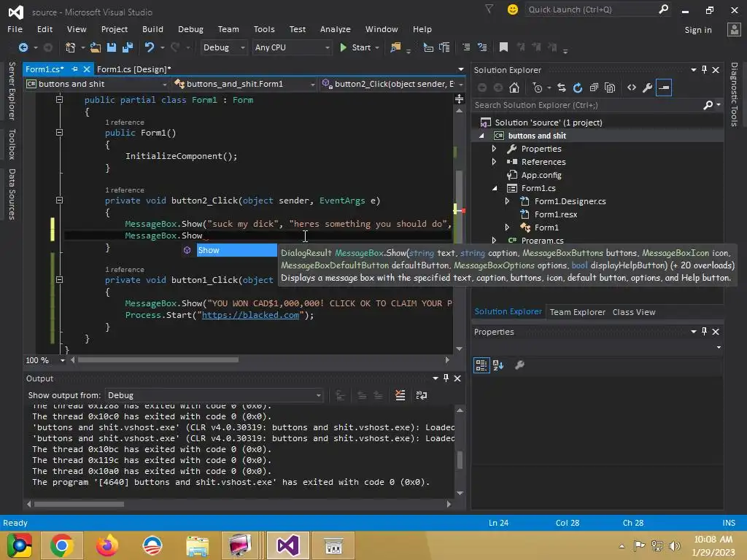
Task: Click the volume speaker tray icon
Action: (x=675, y=545)
